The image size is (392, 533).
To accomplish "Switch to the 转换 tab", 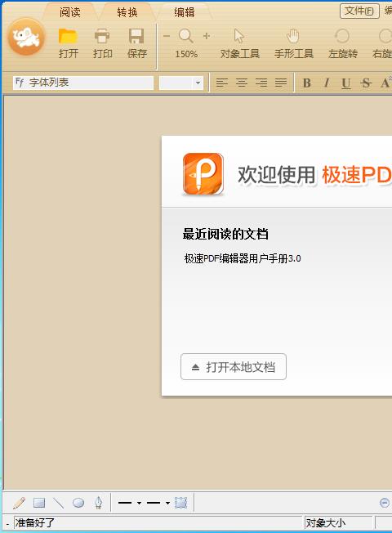I will (x=127, y=12).
